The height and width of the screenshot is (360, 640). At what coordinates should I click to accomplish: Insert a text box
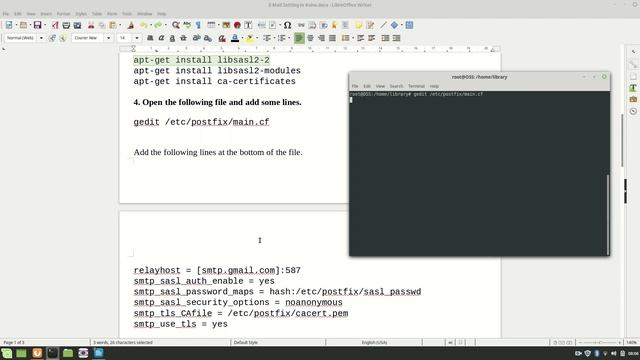(x=248, y=25)
